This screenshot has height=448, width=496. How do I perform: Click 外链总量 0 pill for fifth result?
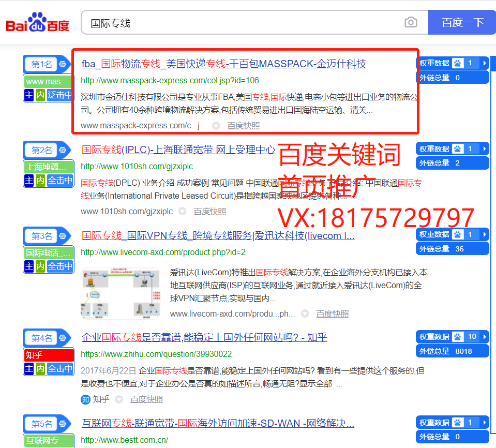point(453,437)
